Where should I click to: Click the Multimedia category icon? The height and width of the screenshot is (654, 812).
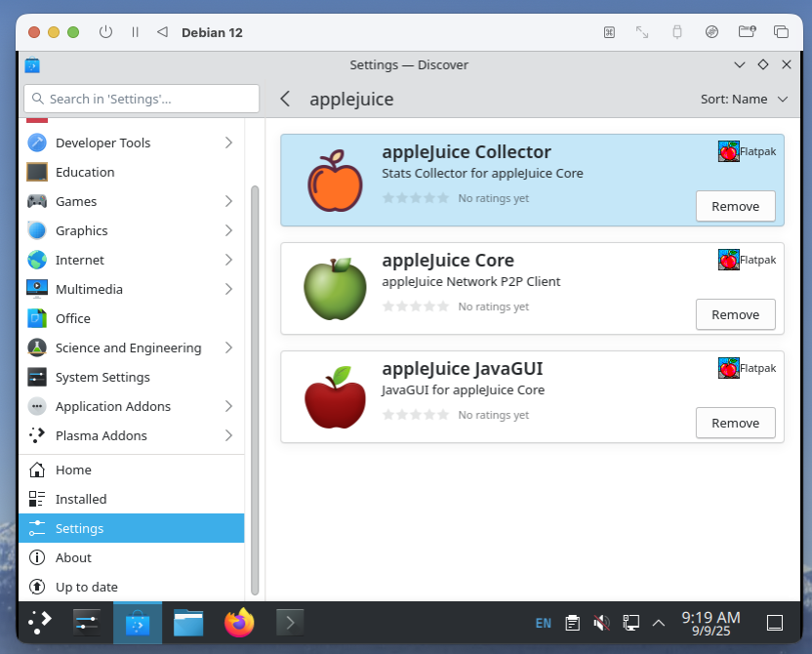point(37,289)
